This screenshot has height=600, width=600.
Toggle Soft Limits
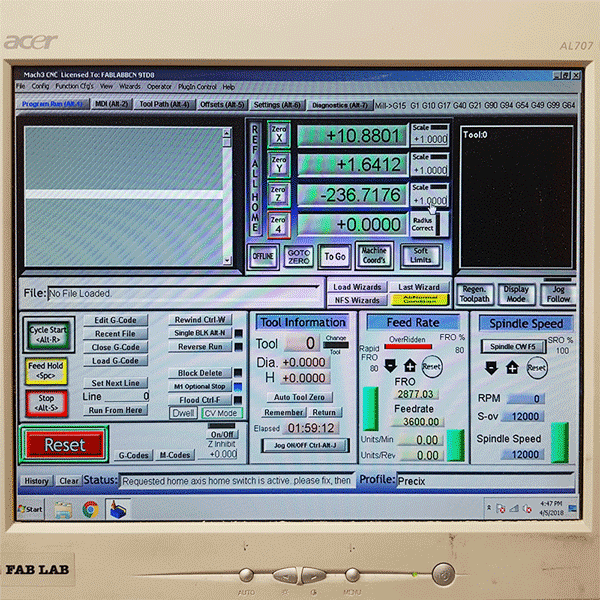421,256
